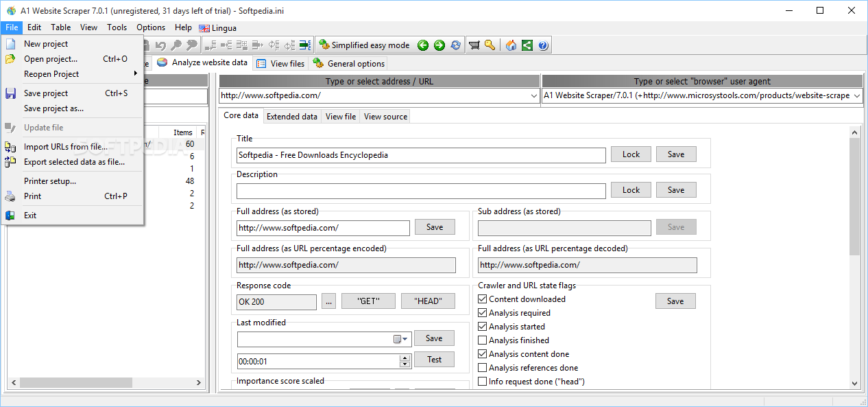Open the Last modified date picker dropdown
The image size is (868, 407).
405,339
